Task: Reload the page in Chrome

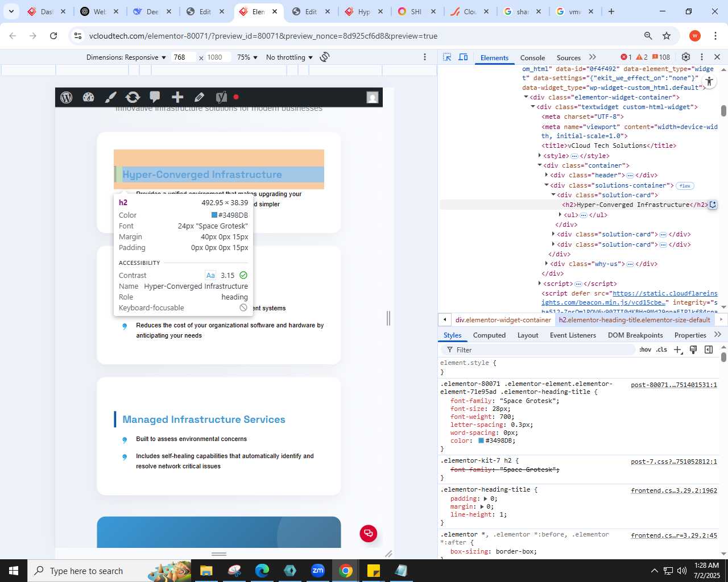Action: click(x=53, y=36)
